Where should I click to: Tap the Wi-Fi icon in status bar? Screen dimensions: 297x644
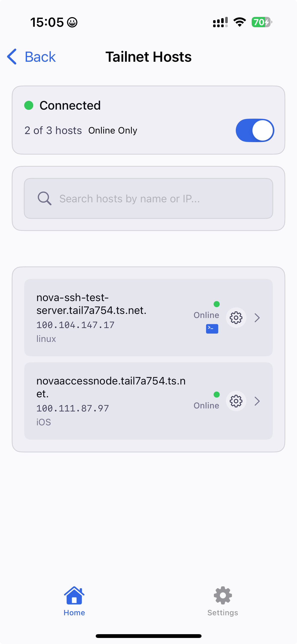tap(240, 22)
